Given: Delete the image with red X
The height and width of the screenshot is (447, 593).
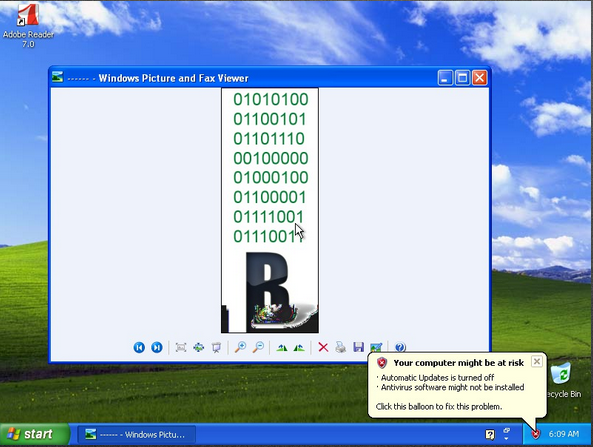Looking at the screenshot, I should click(323, 347).
